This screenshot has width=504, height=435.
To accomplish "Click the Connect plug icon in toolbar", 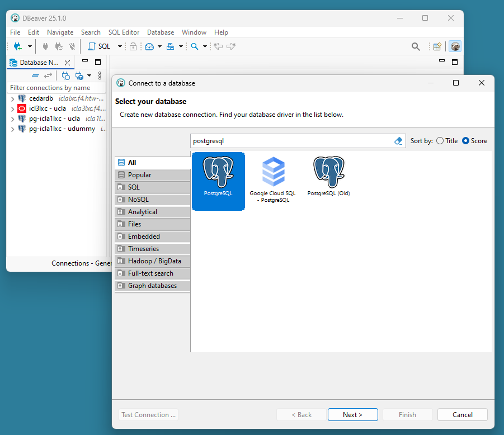I will pyautogui.click(x=45, y=46).
